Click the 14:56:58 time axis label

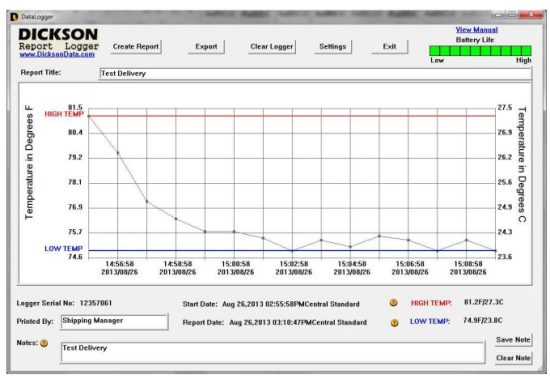pos(120,264)
